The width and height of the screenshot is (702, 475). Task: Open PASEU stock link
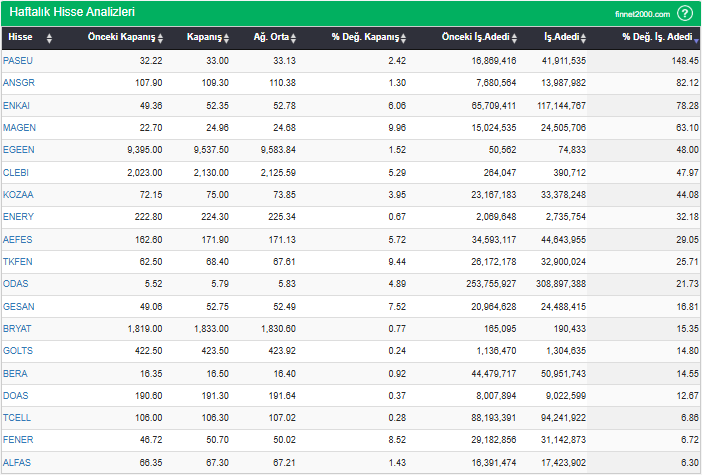(18, 60)
